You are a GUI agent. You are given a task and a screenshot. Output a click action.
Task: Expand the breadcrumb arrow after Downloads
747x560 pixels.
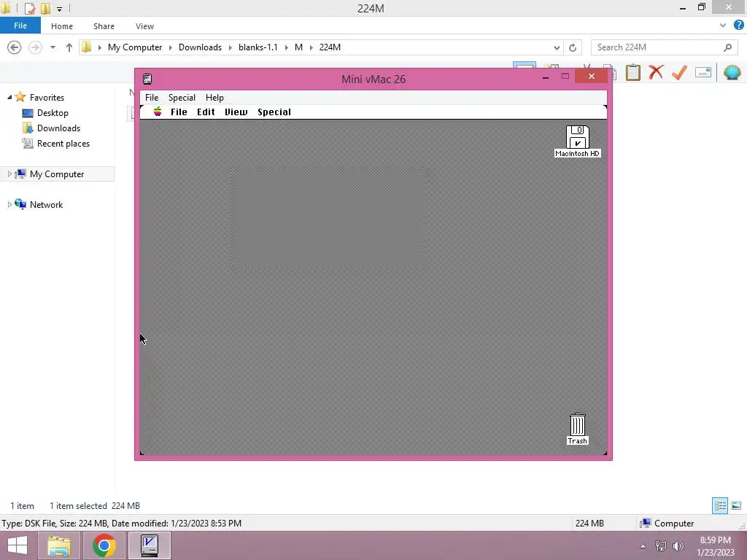(230, 47)
